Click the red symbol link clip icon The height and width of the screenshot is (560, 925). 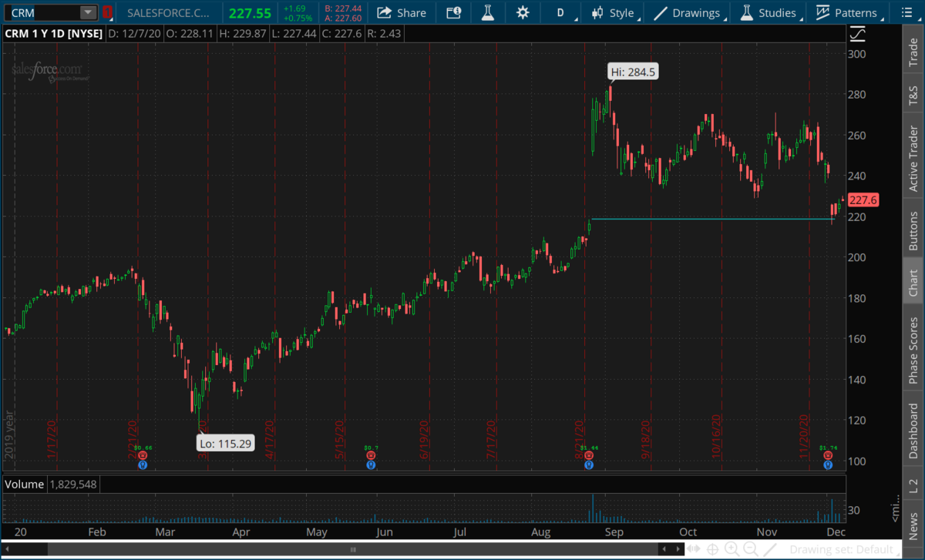107,12
